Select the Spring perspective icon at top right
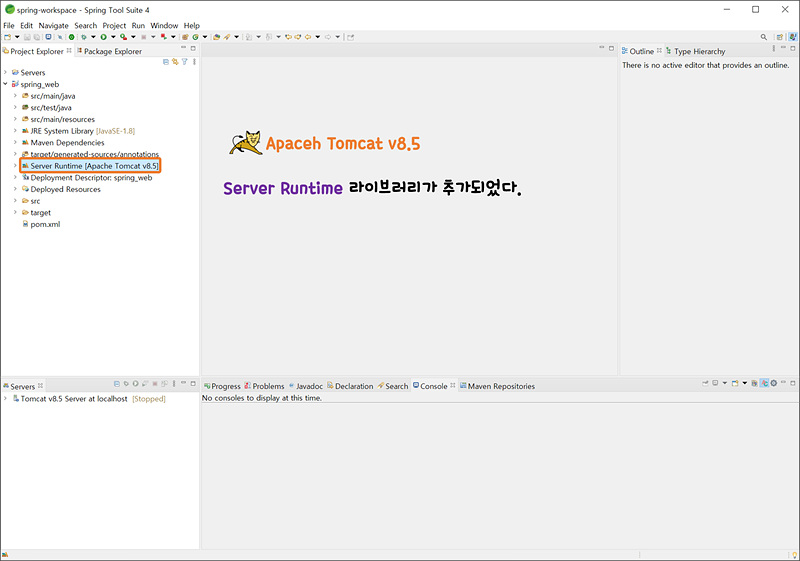Screen dimensions: 800x561 [792, 37]
